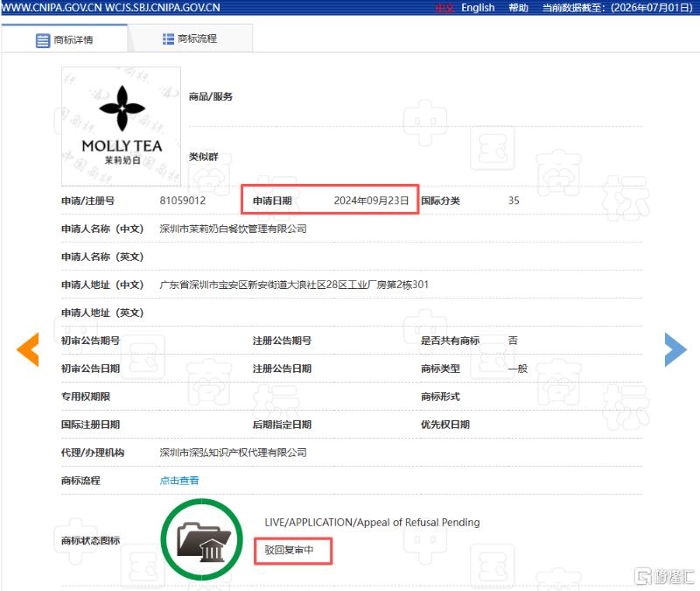Click the application number 81059012

[183, 201]
